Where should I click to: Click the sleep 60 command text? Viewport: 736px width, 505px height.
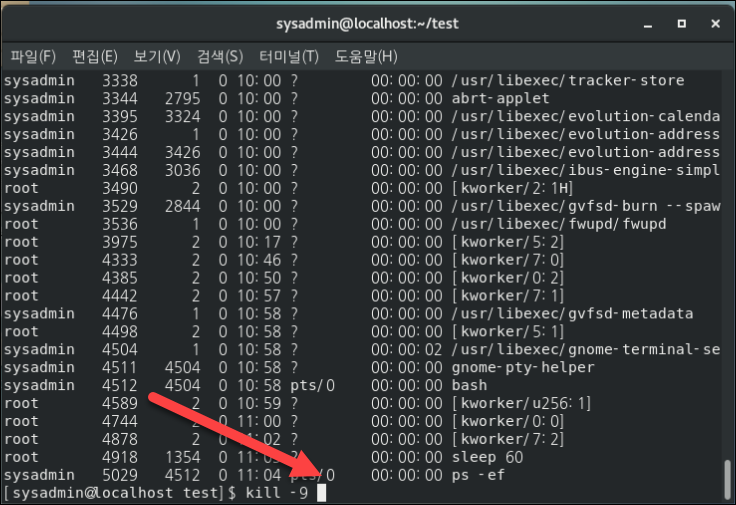(487, 457)
